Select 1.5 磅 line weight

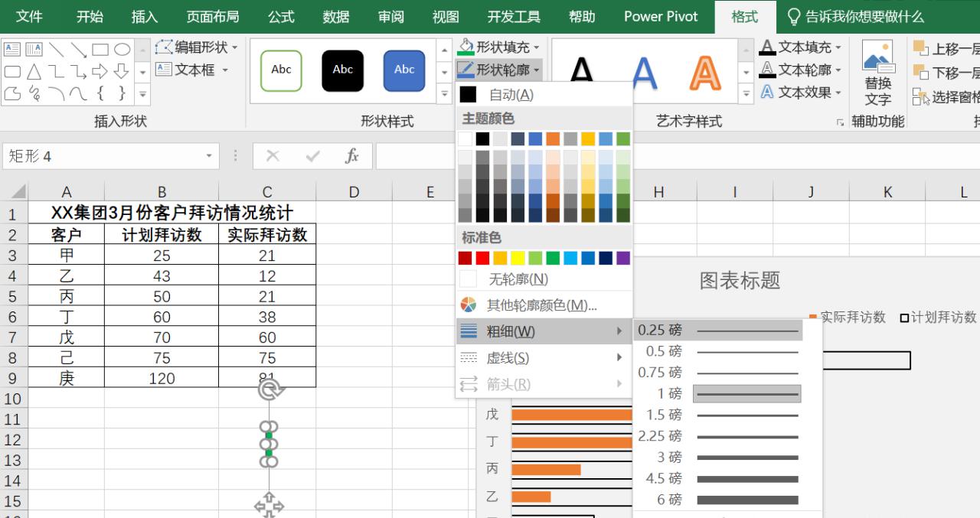720,415
